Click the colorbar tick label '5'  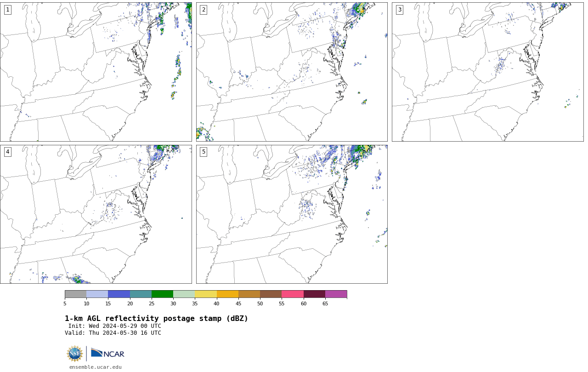[65, 303]
